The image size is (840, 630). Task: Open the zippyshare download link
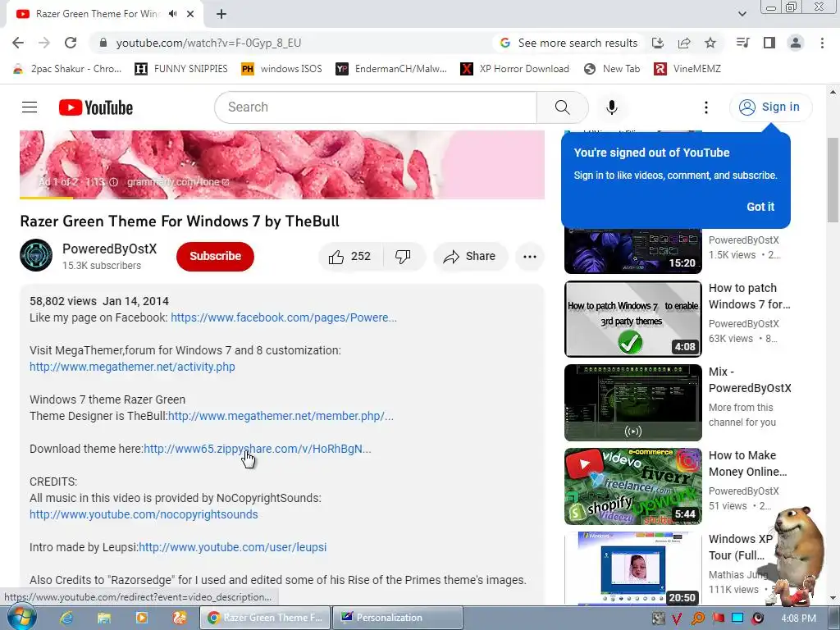(x=257, y=449)
